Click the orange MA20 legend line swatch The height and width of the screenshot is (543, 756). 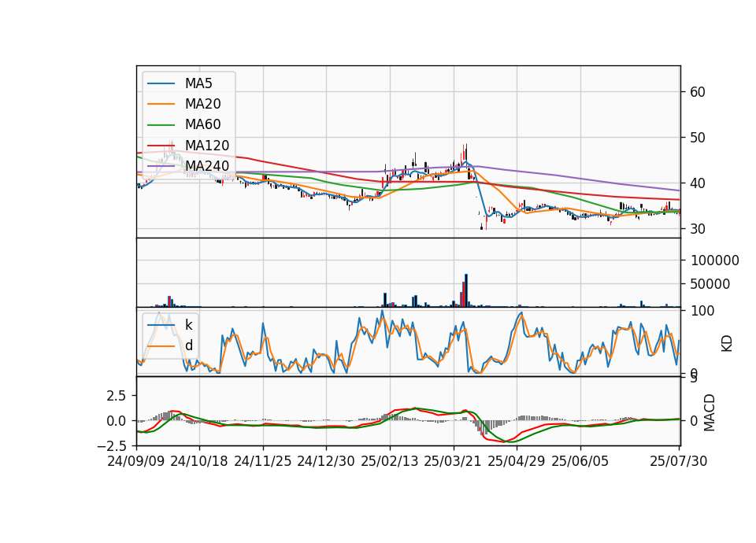coord(161,104)
